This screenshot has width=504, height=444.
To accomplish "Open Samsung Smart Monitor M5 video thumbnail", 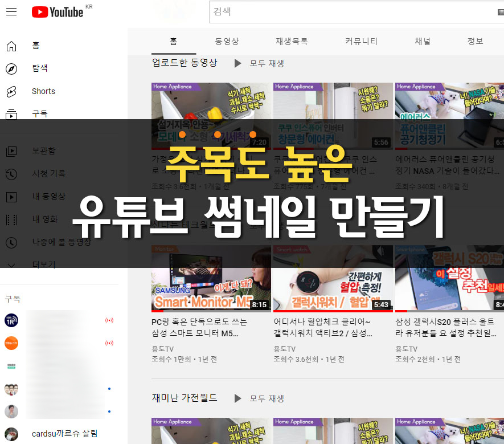I will 211,279.
